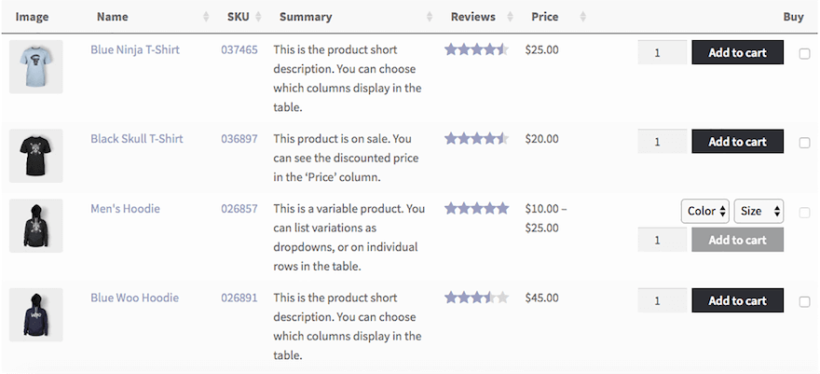This screenshot has height=374, width=820.
Task: Click star rating for Blue Ninja T-Shirt
Action: [x=476, y=50]
